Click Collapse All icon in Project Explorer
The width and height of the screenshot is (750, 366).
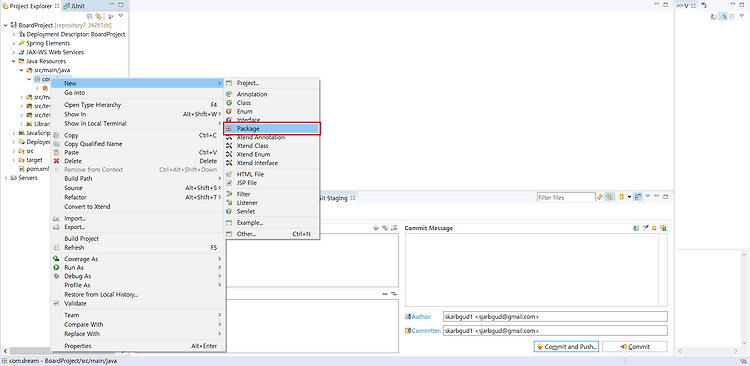point(89,16)
